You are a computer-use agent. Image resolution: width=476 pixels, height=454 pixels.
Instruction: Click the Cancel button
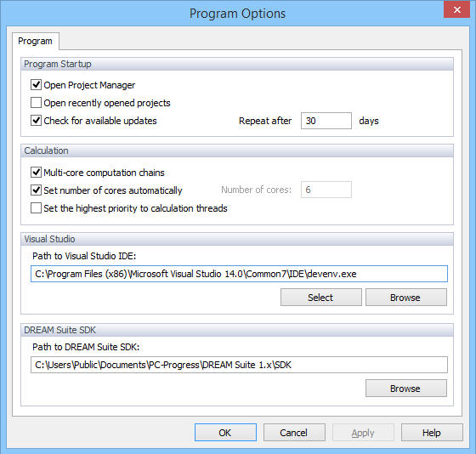pyautogui.click(x=294, y=433)
